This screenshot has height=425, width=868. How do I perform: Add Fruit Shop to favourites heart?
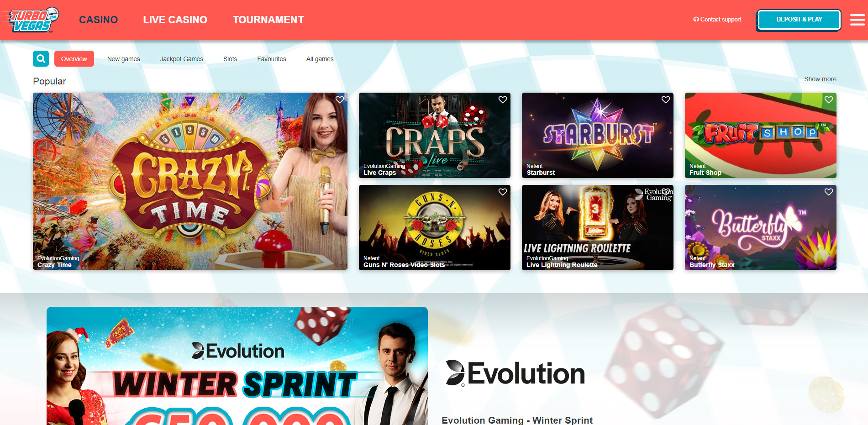829,100
